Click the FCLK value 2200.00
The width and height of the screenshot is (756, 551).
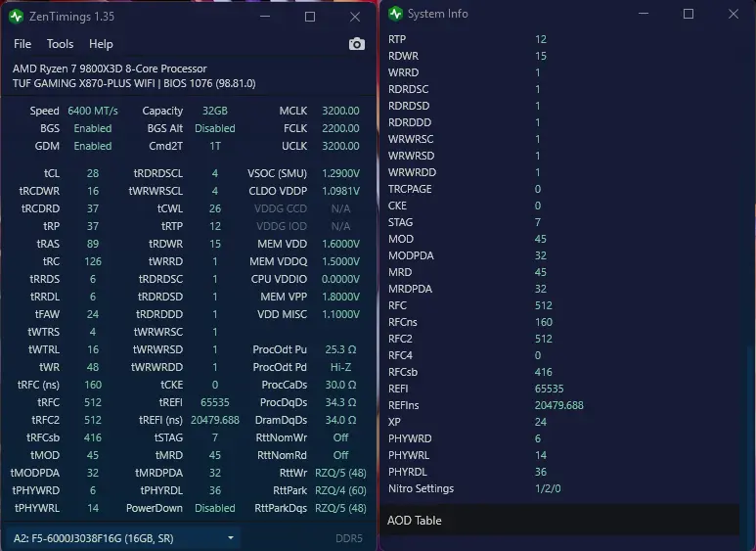click(340, 128)
